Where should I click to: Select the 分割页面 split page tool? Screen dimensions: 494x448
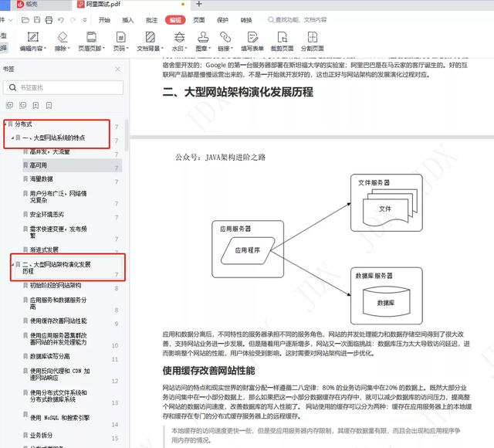(312, 41)
